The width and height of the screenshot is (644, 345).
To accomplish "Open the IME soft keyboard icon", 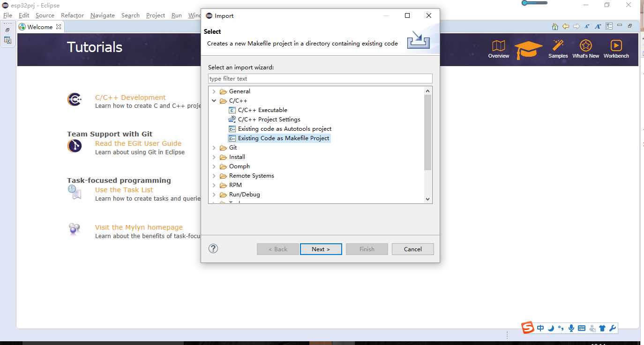I will pos(582,328).
